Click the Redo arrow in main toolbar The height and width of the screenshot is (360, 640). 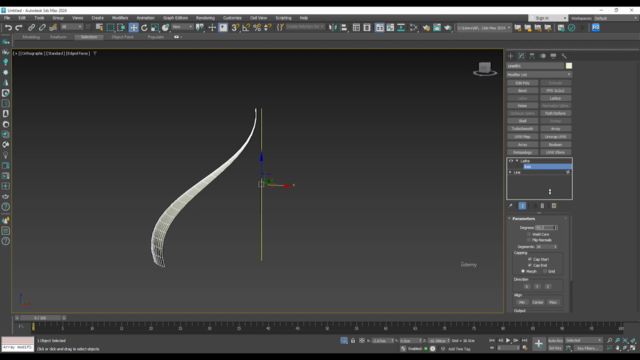pos(19,28)
